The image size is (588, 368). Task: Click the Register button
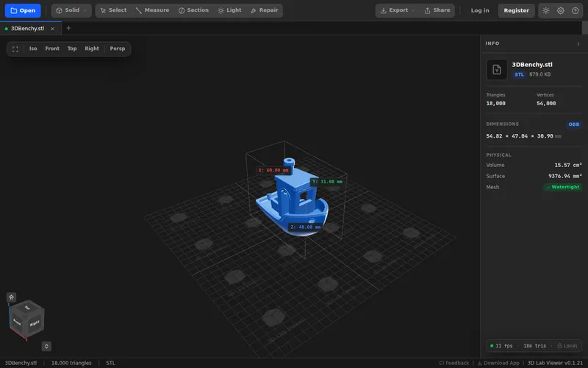(x=517, y=10)
